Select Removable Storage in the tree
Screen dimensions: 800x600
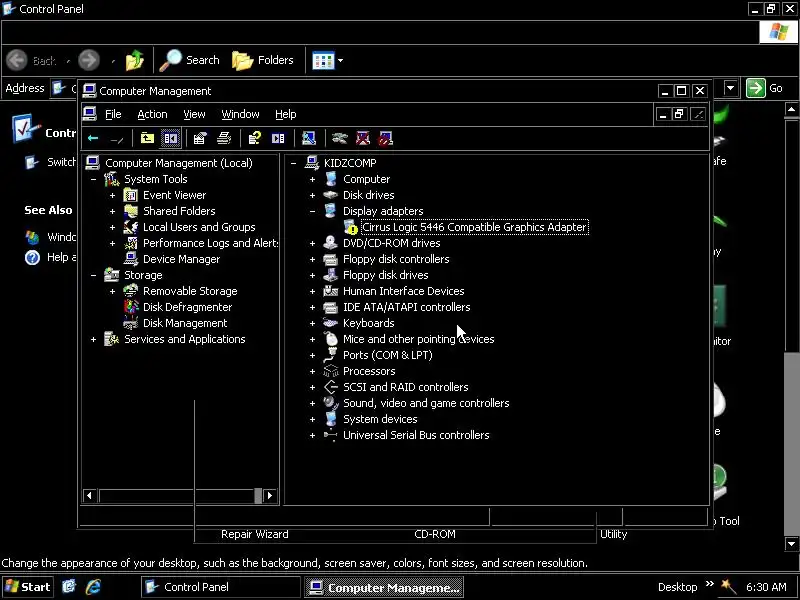click(190, 291)
